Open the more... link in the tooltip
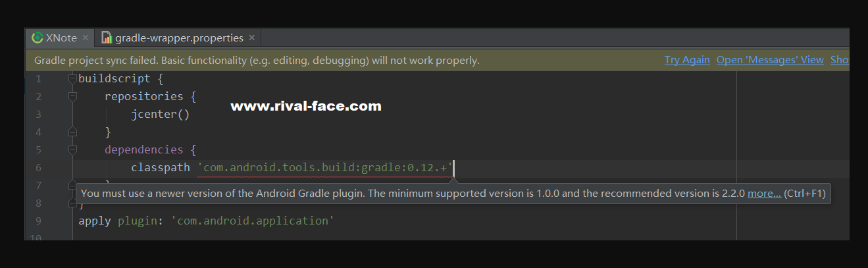Image resolution: width=868 pixels, height=268 pixels. point(764,194)
